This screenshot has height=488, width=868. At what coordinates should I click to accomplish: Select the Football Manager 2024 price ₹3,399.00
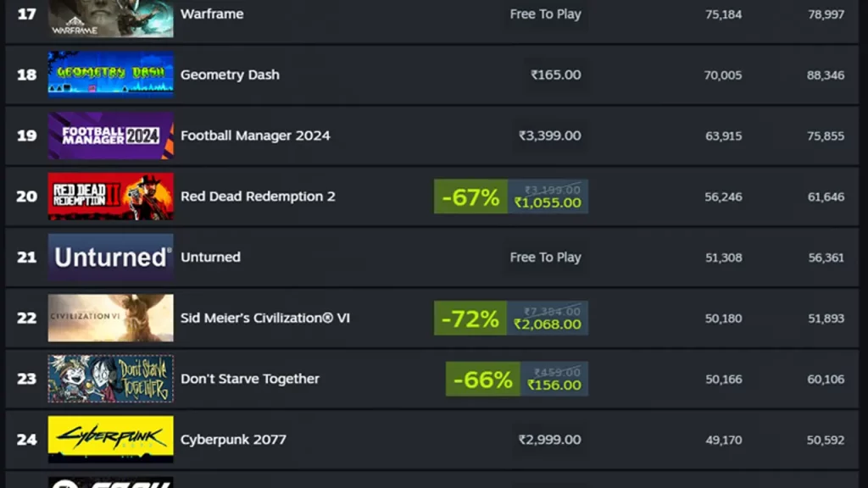coord(549,136)
